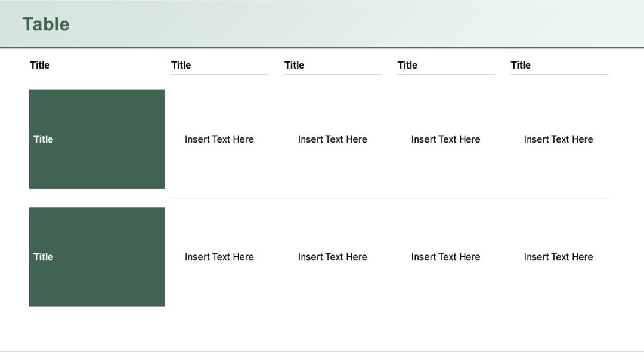Select "Insert Text Here" in first row, third column

pos(332,139)
